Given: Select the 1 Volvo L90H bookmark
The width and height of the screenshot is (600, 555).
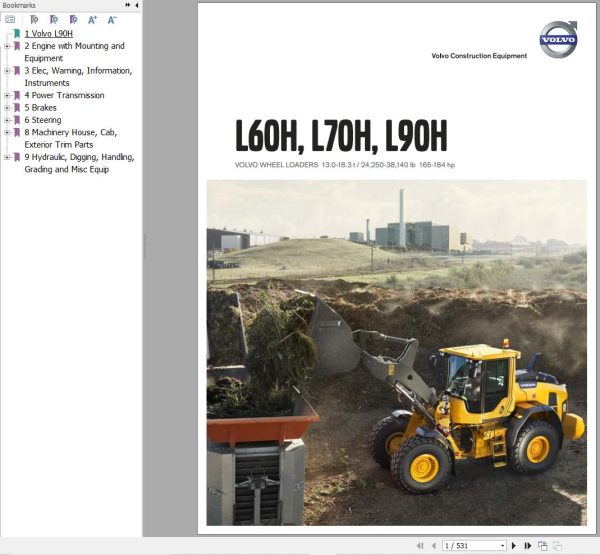Looking at the screenshot, I should point(49,34).
